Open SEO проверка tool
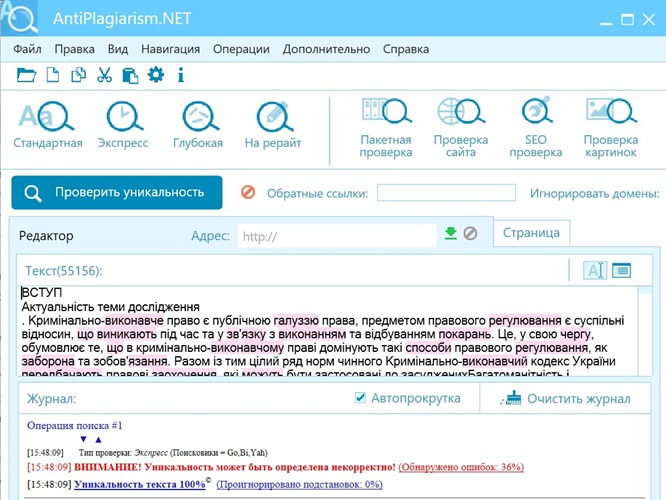This screenshot has width=666, height=500. (x=535, y=128)
